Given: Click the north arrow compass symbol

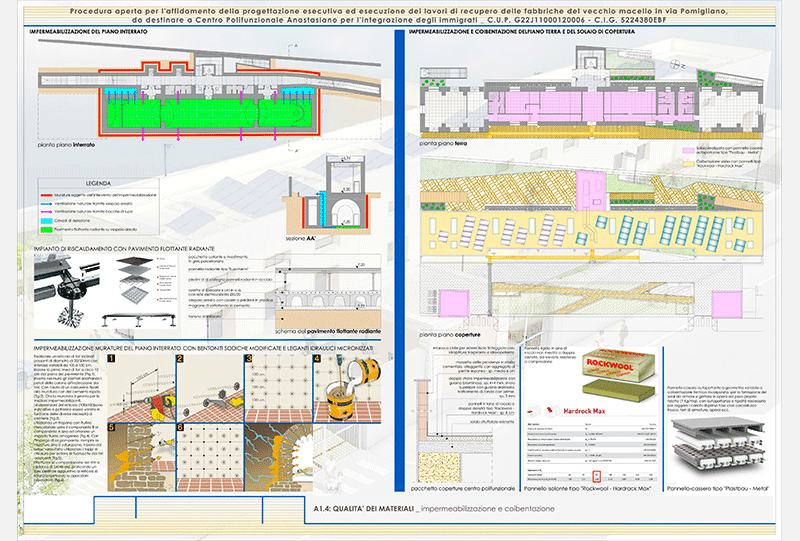Looking at the screenshot, I should pyautogui.click(x=675, y=64).
